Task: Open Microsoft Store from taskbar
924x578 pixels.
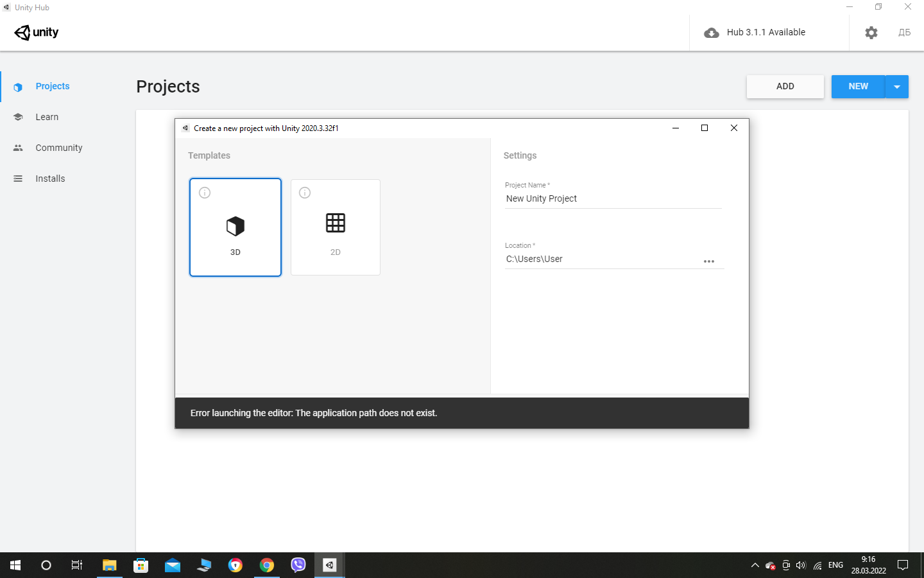Action: pyautogui.click(x=141, y=565)
